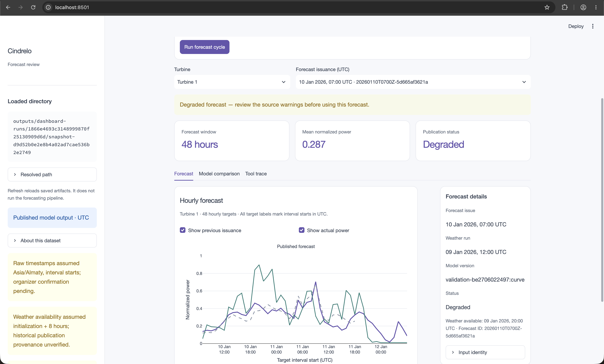Click the Raw timestamps assumed warning
Viewport: 604px width, 364px height.
coord(52,277)
